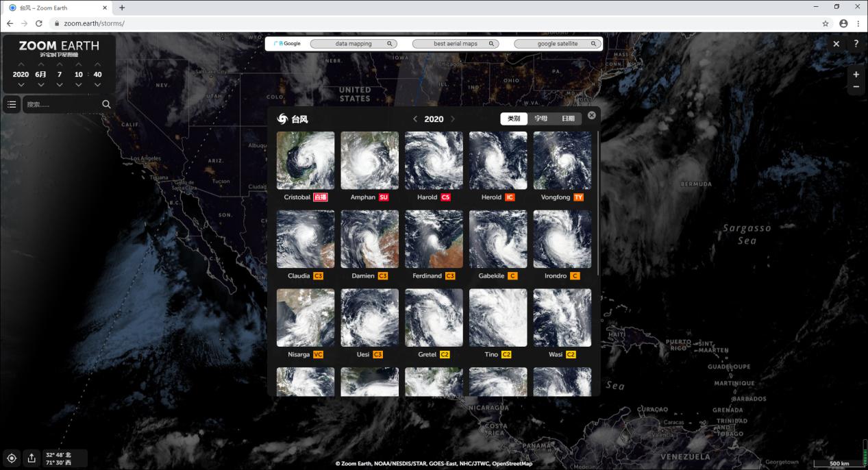Open the Cristobal storm thumbnail
Image resolution: width=868 pixels, height=470 pixels.
coord(306,160)
